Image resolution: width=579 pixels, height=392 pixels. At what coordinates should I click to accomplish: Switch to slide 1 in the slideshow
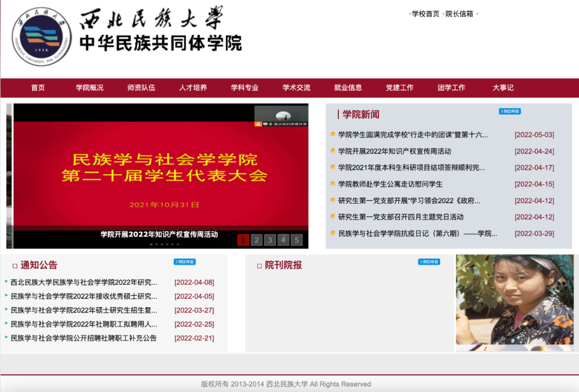point(243,240)
